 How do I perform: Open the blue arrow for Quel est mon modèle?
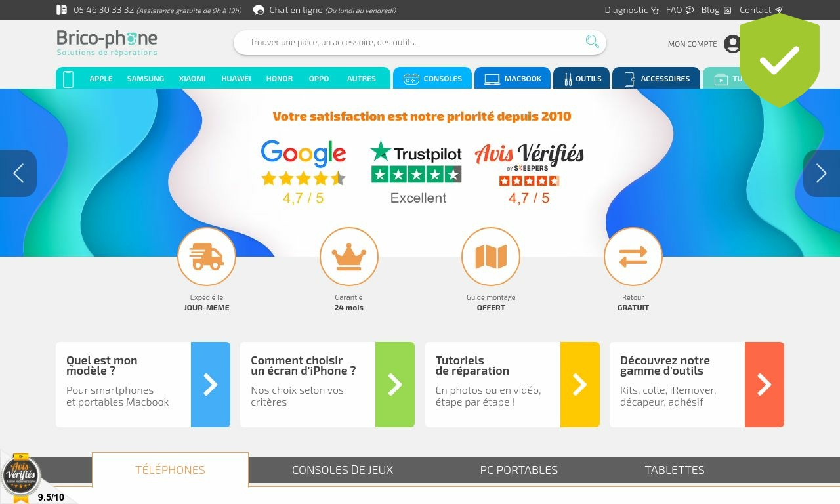coord(211,385)
